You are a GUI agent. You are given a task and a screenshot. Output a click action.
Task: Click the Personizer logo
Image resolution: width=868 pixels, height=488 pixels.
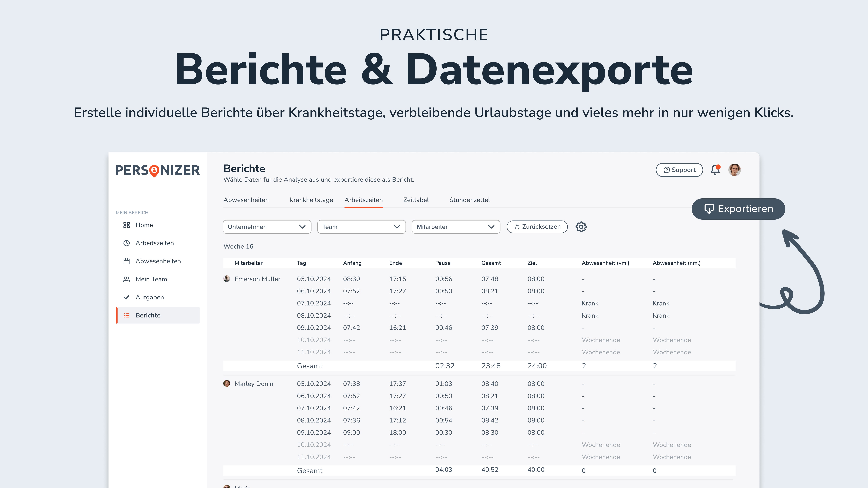(157, 170)
